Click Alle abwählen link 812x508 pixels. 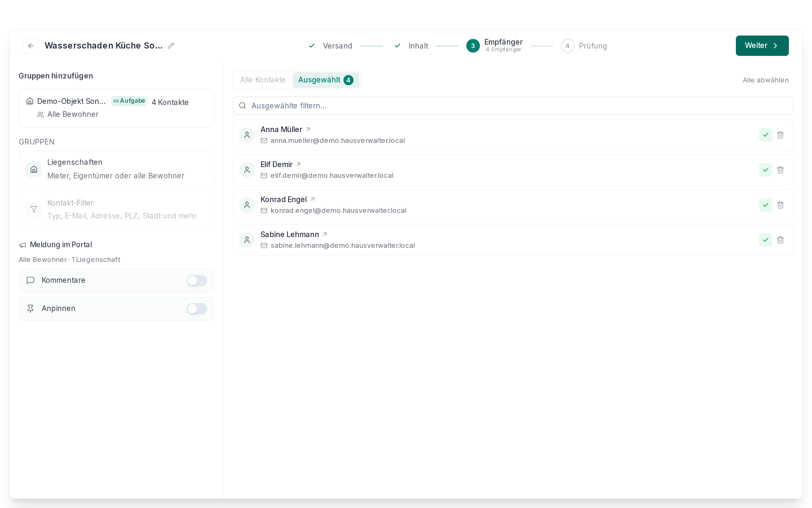point(765,80)
